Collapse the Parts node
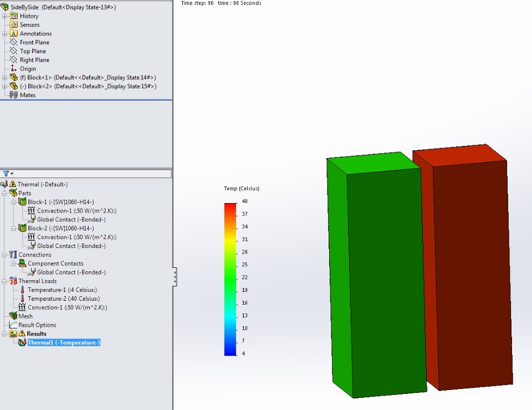This screenshot has width=532, height=410. point(4,193)
